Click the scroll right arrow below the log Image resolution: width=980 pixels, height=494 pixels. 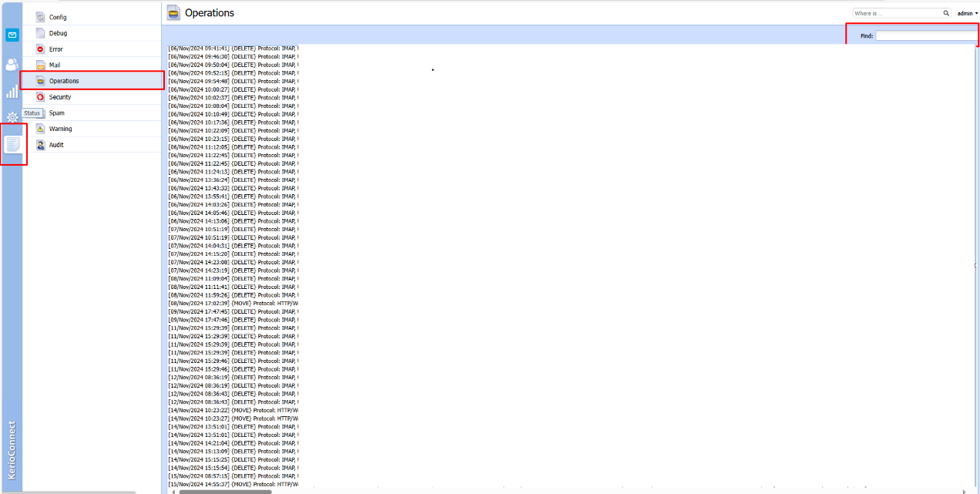(964, 491)
